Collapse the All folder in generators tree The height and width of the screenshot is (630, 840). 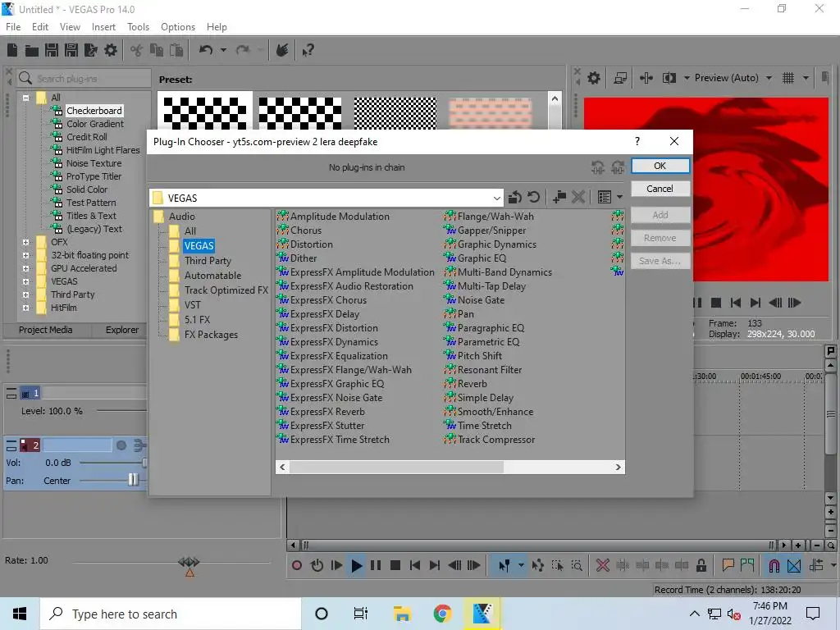(25, 98)
